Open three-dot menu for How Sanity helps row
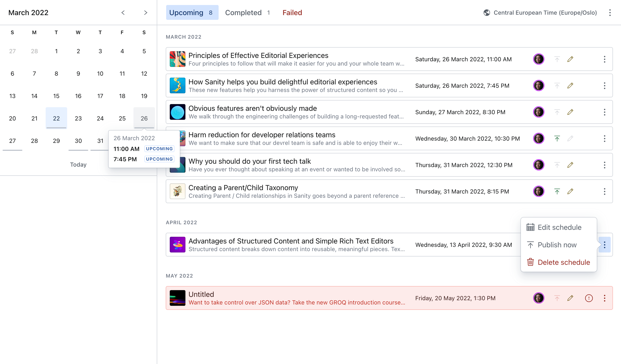Viewport: 621px width, 364px height. coord(604,86)
